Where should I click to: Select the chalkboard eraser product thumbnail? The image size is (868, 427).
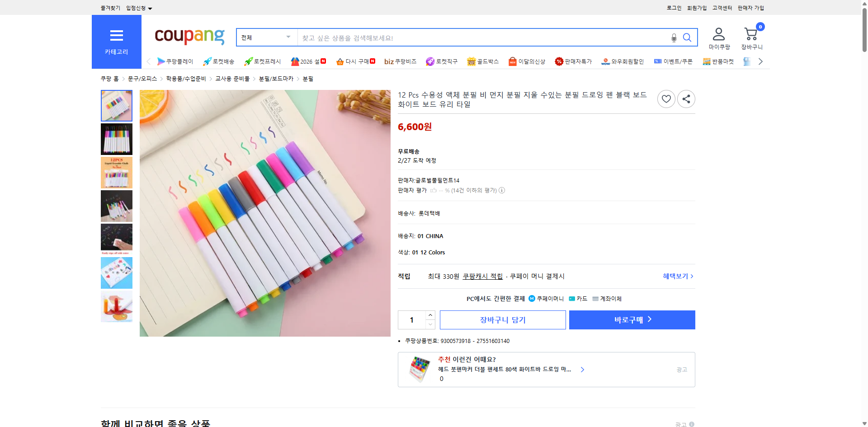point(117,239)
